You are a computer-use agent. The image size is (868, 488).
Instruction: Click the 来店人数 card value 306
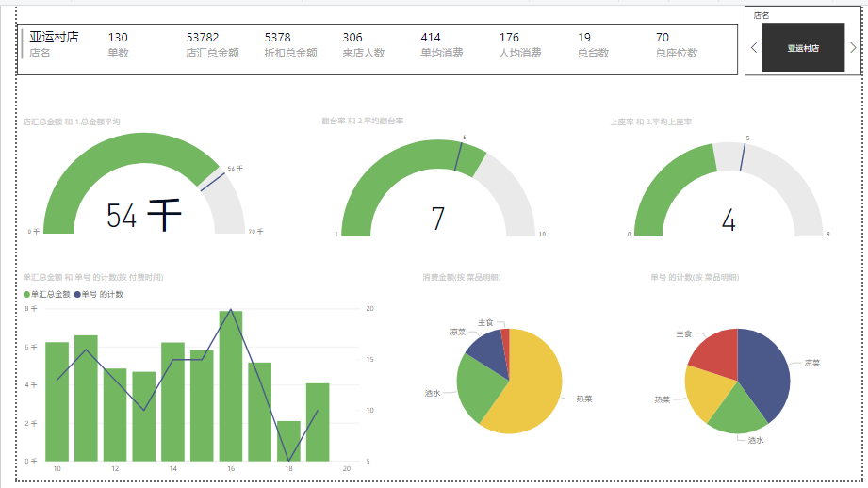(x=352, y=37)
